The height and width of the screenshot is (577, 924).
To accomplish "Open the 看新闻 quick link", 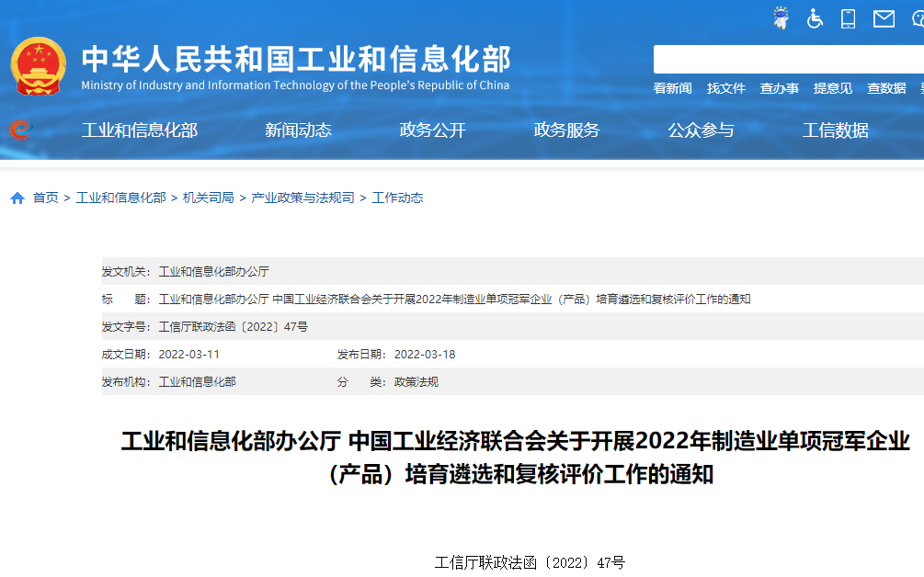I will coord(672,87).
